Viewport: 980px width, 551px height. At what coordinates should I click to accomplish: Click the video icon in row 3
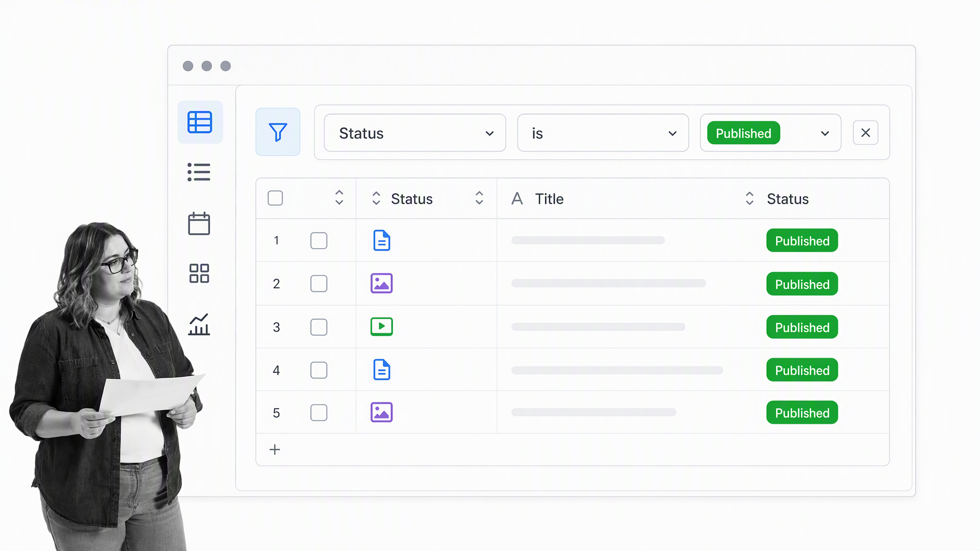pos(381,326)
